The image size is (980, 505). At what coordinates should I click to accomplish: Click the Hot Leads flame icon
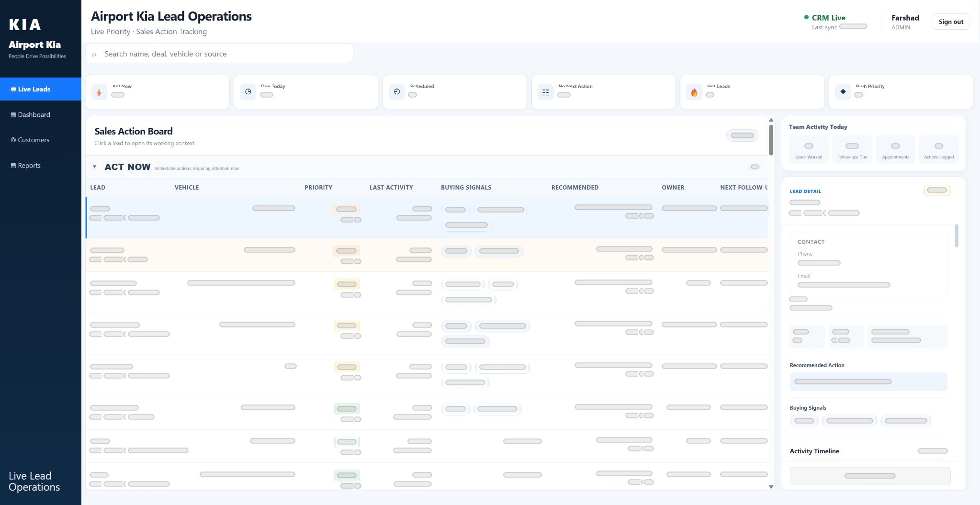click(694, 92)
